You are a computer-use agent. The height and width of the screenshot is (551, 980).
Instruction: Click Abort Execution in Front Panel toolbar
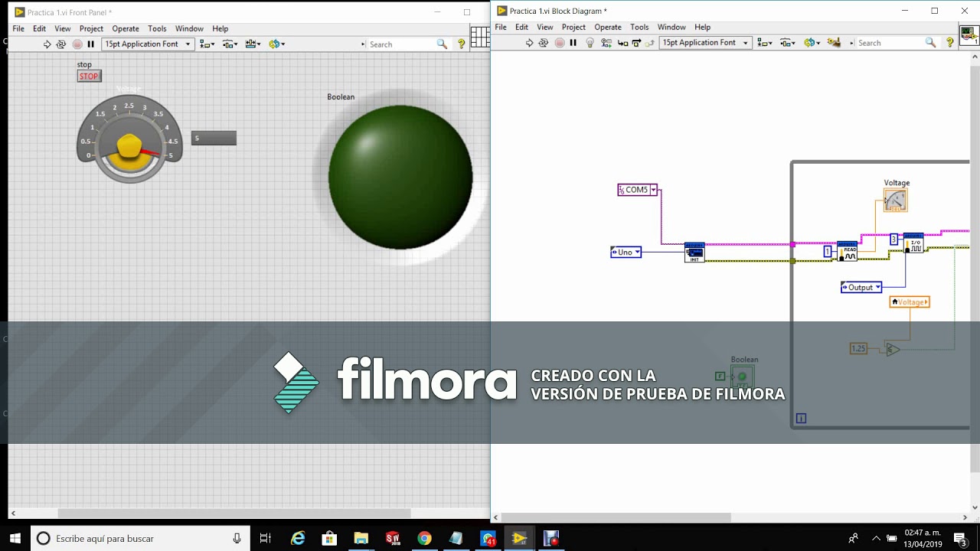[77, 44]
